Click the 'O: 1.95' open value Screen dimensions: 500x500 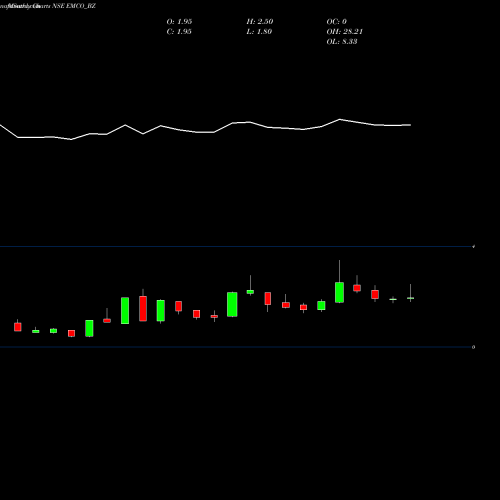(x=179, y=22)
